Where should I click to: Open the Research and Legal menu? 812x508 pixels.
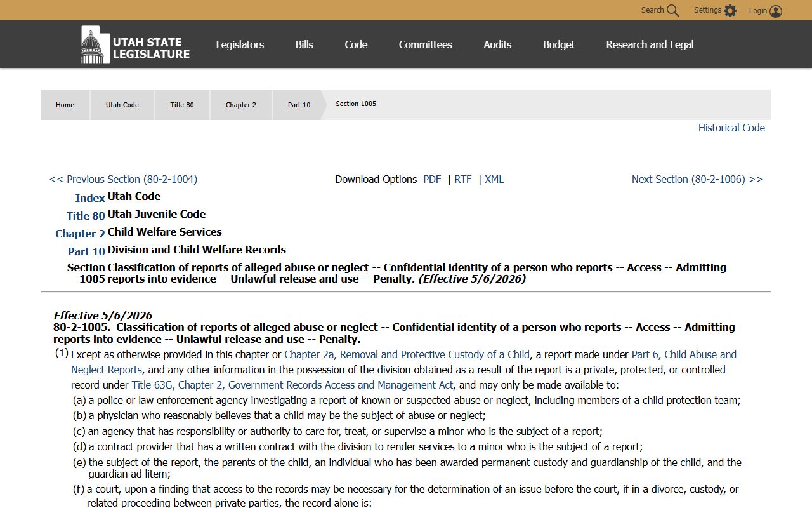tap(650, 44)
